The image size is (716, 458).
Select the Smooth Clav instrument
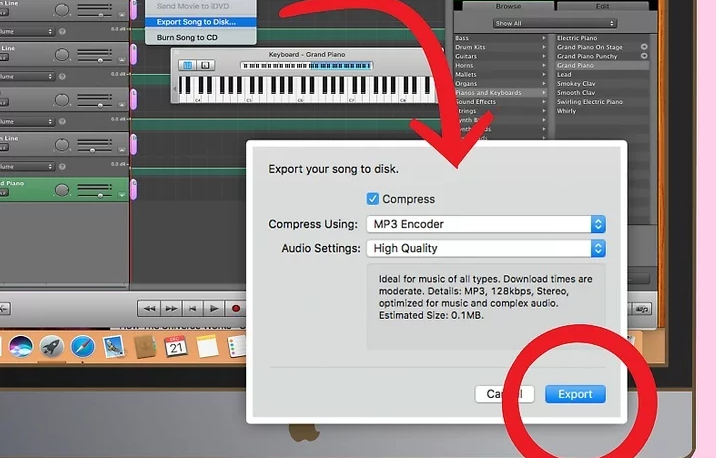(576, 93)
